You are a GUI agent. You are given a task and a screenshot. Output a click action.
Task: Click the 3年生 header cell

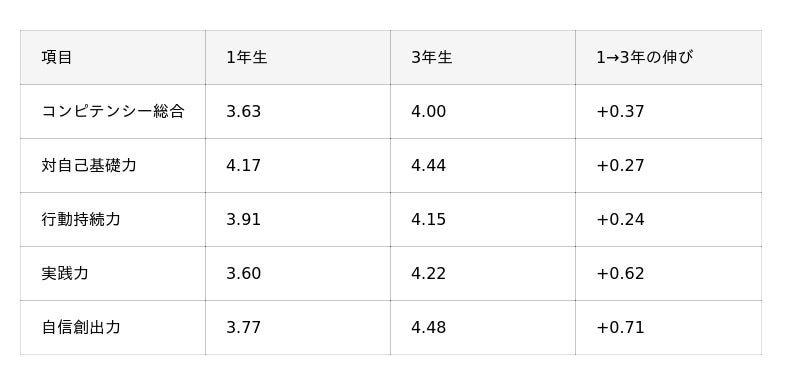tap(483, 57)
